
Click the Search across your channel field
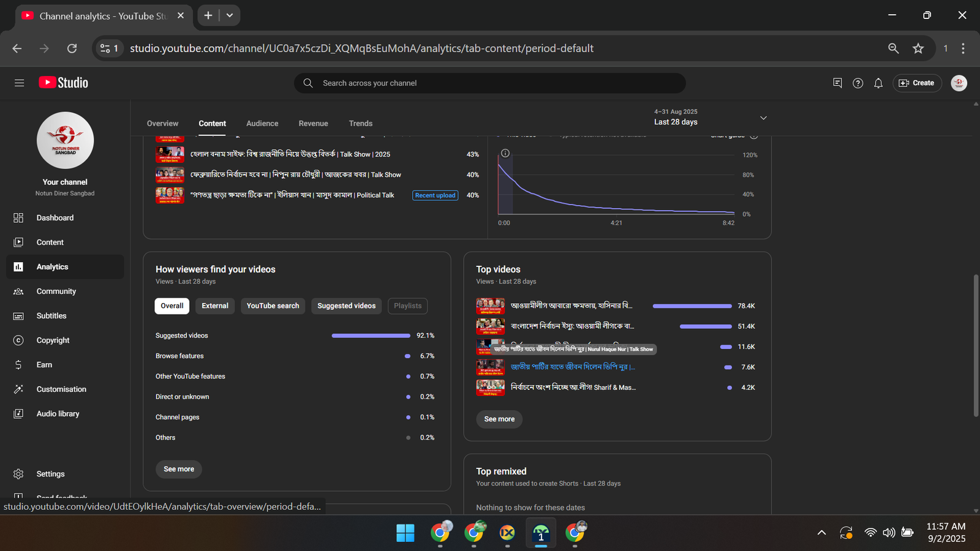(490, 83)
